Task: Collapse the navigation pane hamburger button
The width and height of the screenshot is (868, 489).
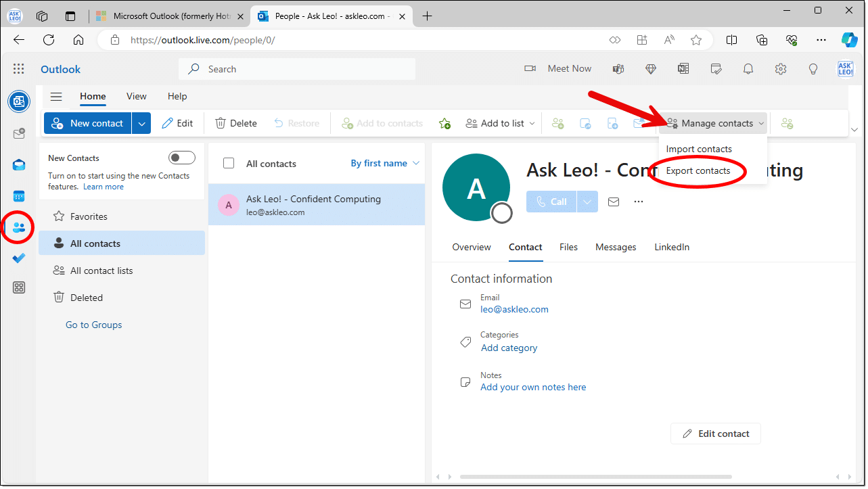Action: (x=56, y=97)
